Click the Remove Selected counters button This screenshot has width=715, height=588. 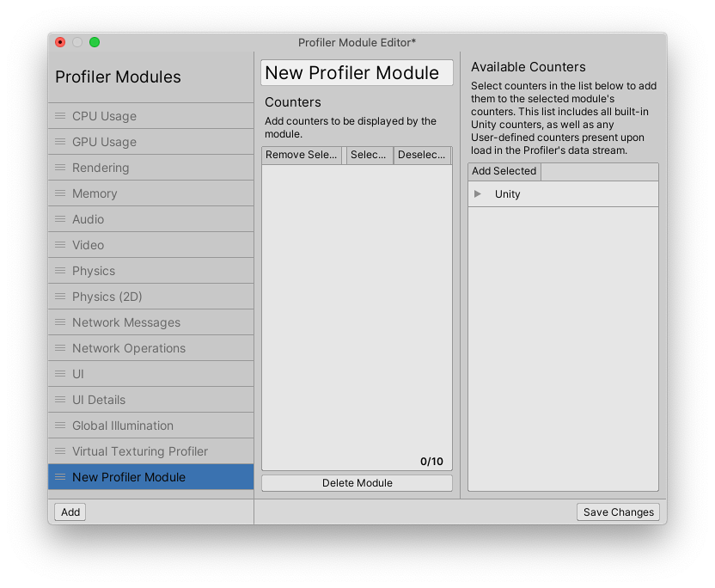click(x=302, y=156)
